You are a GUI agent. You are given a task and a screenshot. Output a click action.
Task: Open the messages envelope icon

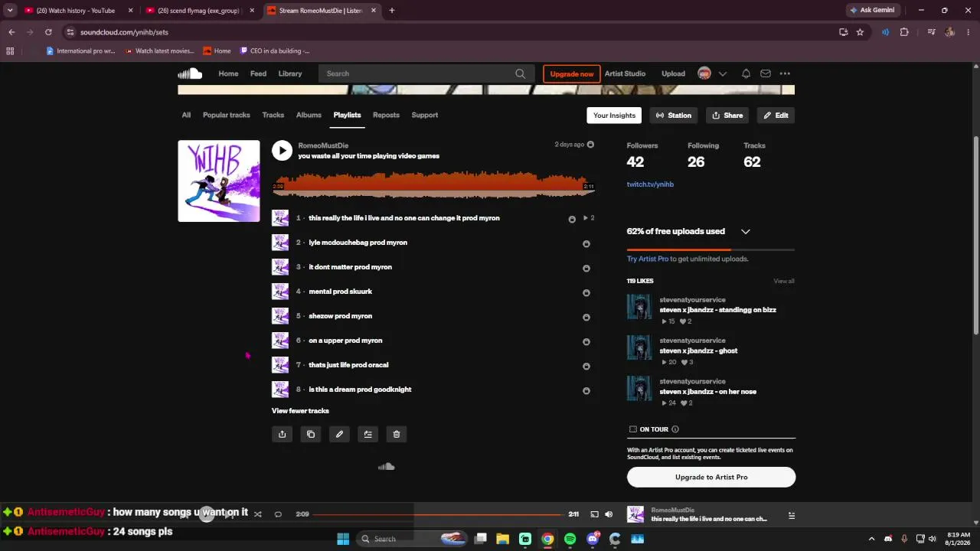(765, 73)
